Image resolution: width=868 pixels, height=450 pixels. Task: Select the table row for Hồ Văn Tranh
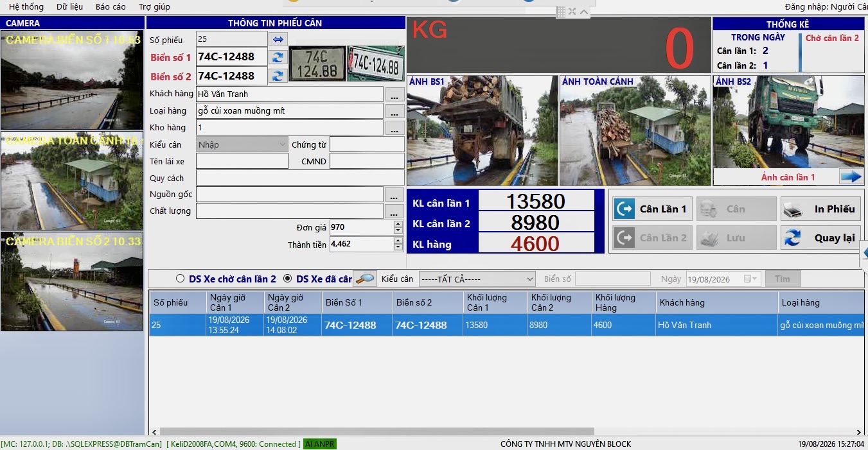[x=506, y=325]
